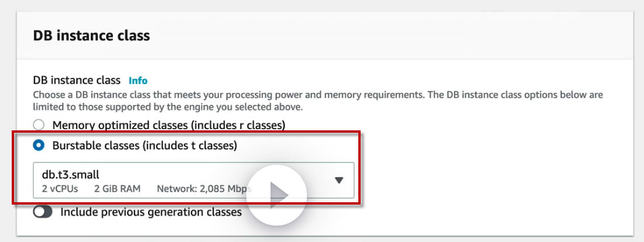
Task: Select the Burstable classes radio button
Action: tap(39, 145)
